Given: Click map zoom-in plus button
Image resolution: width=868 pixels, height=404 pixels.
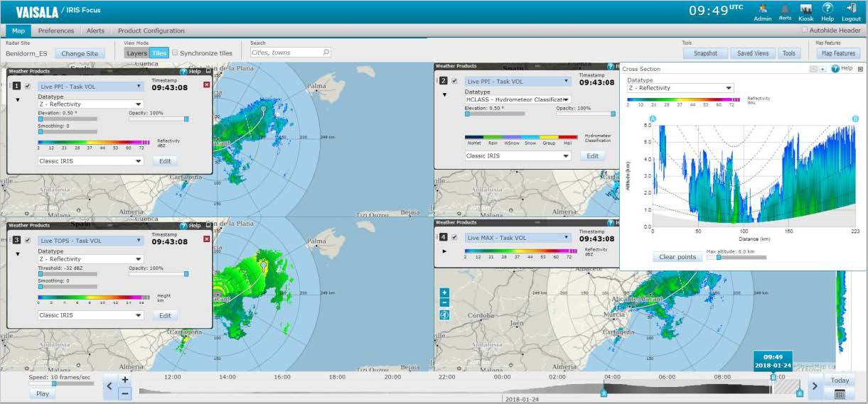Looking at the screenshot, I should point(444,293).
